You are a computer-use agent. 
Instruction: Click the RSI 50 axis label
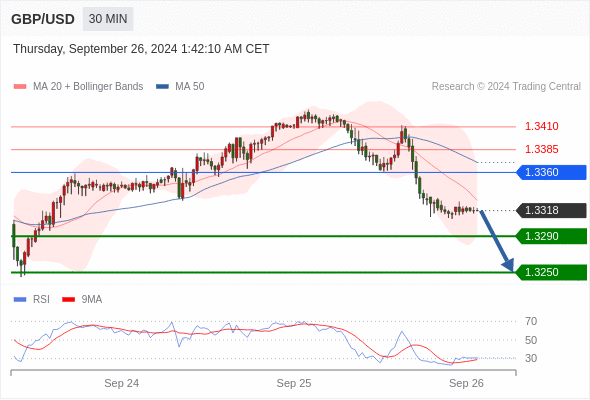[531, 340]
